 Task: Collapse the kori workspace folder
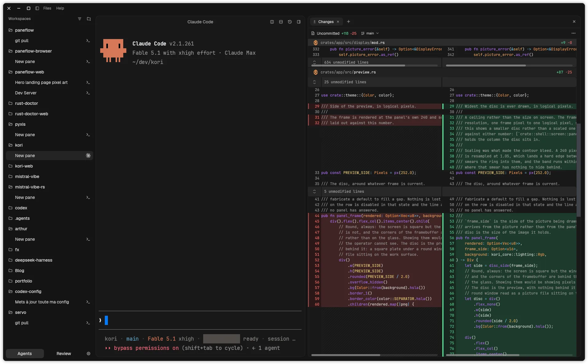pos(10,145)
